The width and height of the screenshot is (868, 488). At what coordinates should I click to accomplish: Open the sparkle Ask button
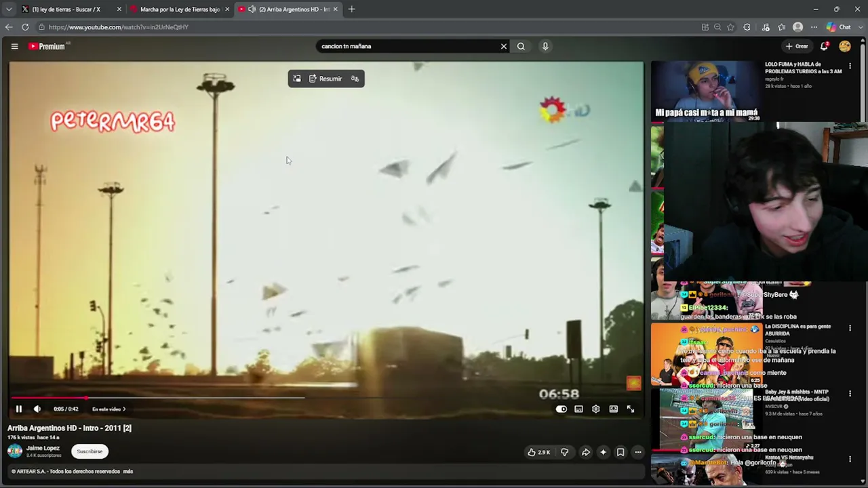[x=603, y=452]
